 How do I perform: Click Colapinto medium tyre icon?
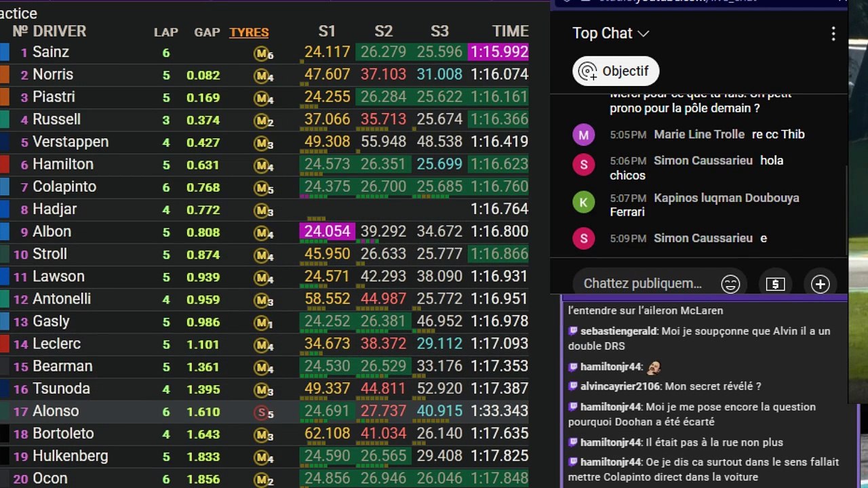(x=263, y=188)
